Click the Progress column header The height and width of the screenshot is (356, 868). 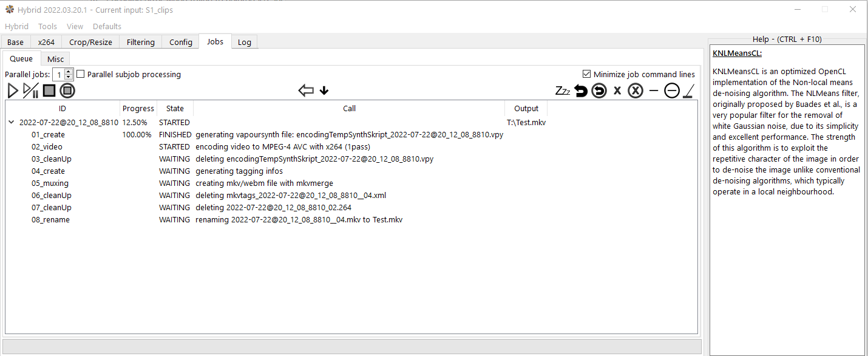click(x=138, y=108)
